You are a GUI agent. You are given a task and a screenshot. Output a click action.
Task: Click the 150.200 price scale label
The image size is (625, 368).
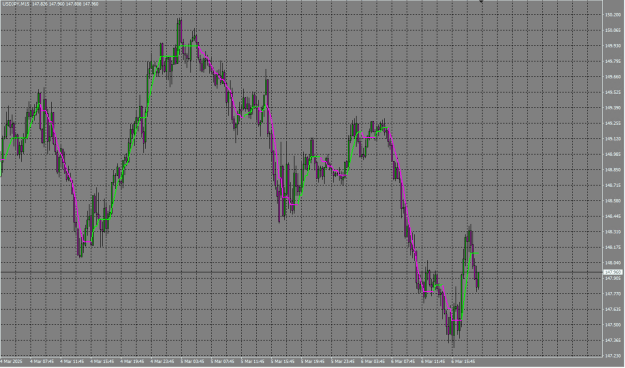(613, 15)
